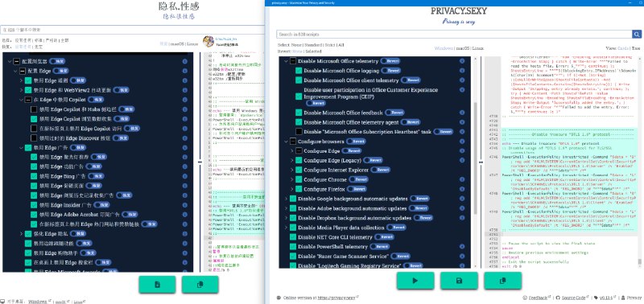Select the Strict preset link
644x304 pixels.
tap(328, 45)
